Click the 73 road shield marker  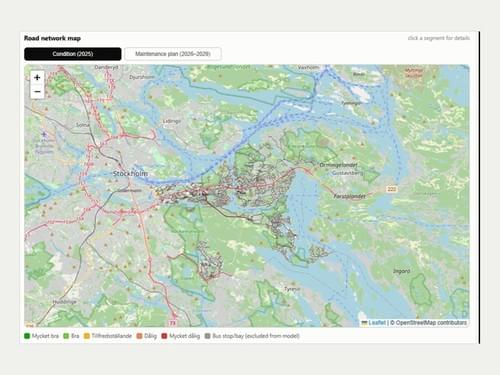coord(172,323)
